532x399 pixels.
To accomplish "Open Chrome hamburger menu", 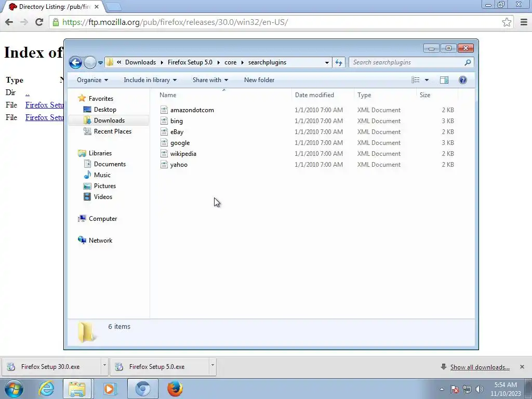I will [x=524, y=22].
